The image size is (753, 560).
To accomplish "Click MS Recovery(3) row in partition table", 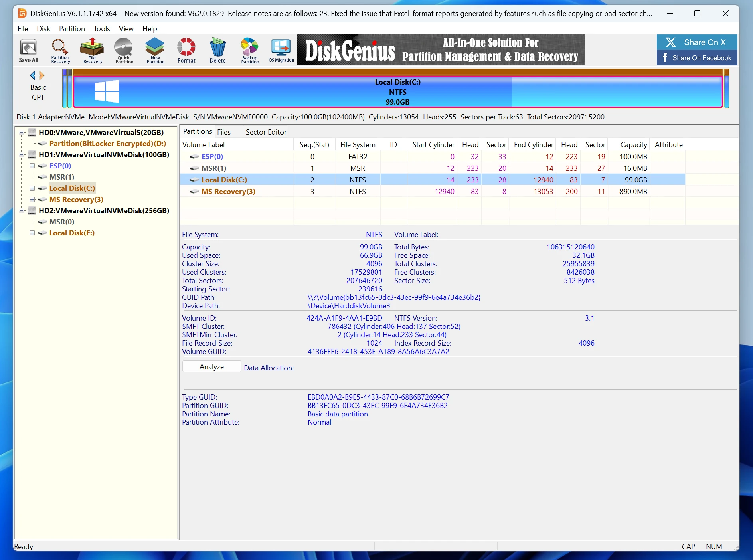I will pyautogui.click(x=433, y=191).
